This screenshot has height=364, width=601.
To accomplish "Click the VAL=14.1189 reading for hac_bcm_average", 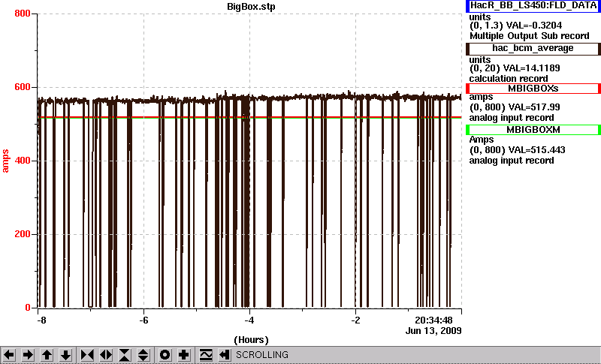I will coord(533,68).
